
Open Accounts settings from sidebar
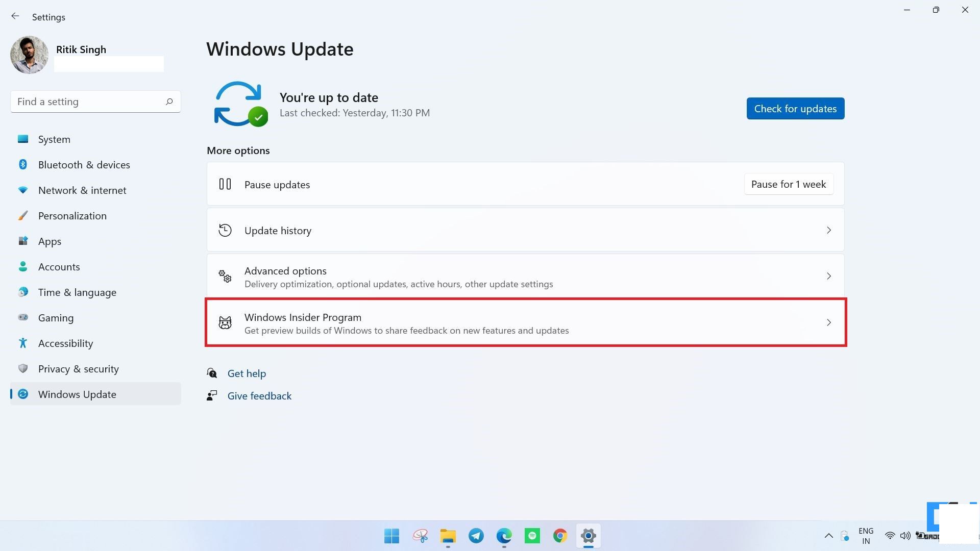pyautogui.click(x=59, y=266)
